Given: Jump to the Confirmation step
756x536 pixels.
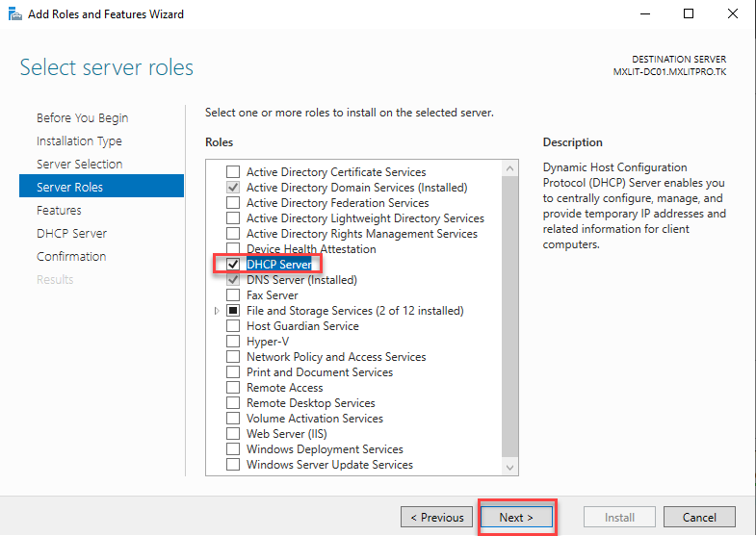Looking at the screenshot, I should click(x=71, y=257).
